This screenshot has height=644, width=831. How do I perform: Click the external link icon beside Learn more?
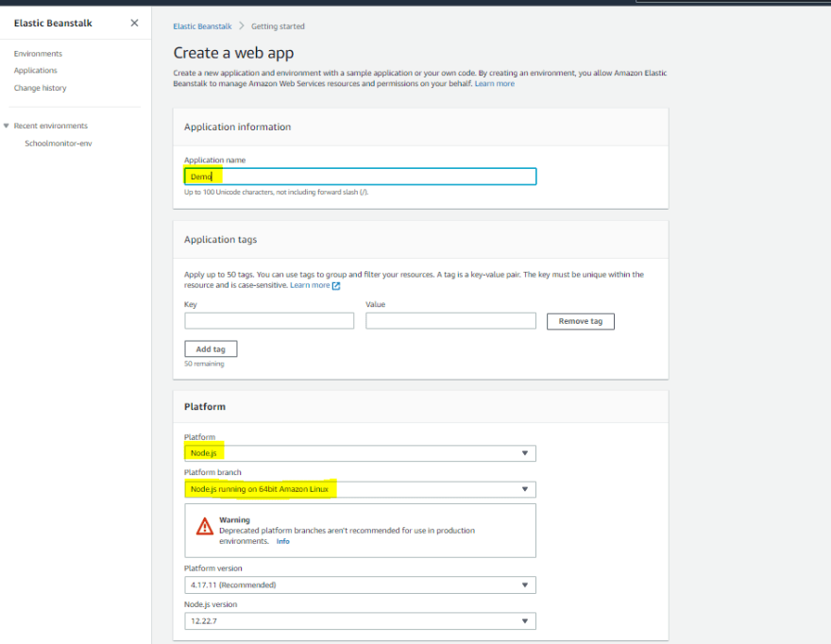click(x=336, y=286)
